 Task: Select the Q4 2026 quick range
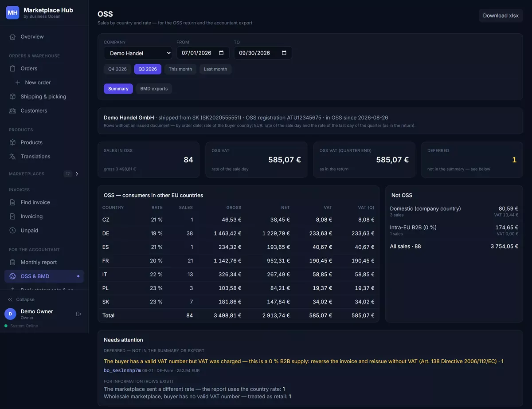(117, 69)
